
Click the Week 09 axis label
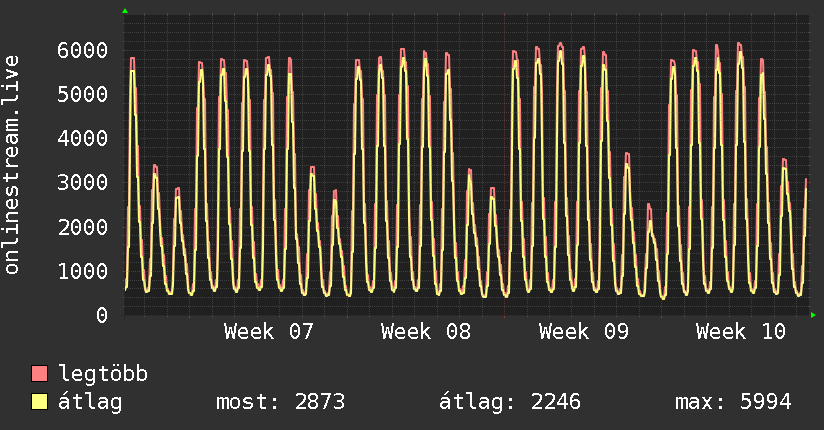pos(583,332)
